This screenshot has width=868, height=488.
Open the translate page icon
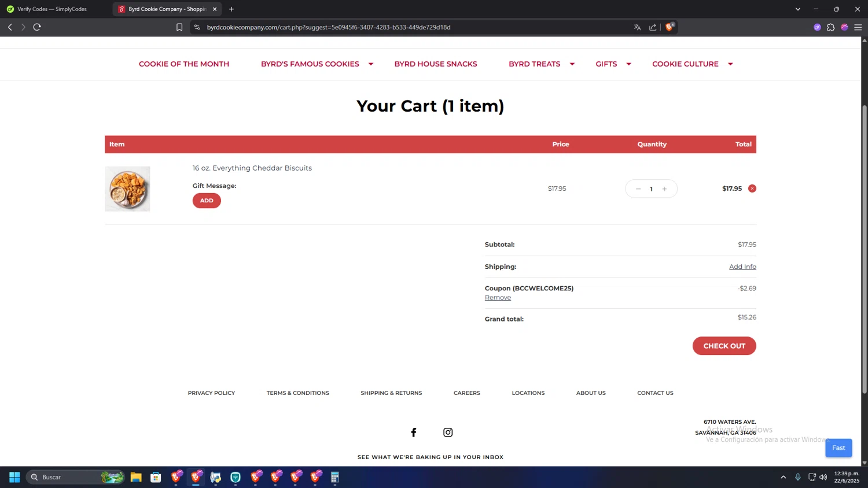pos(637,27)
